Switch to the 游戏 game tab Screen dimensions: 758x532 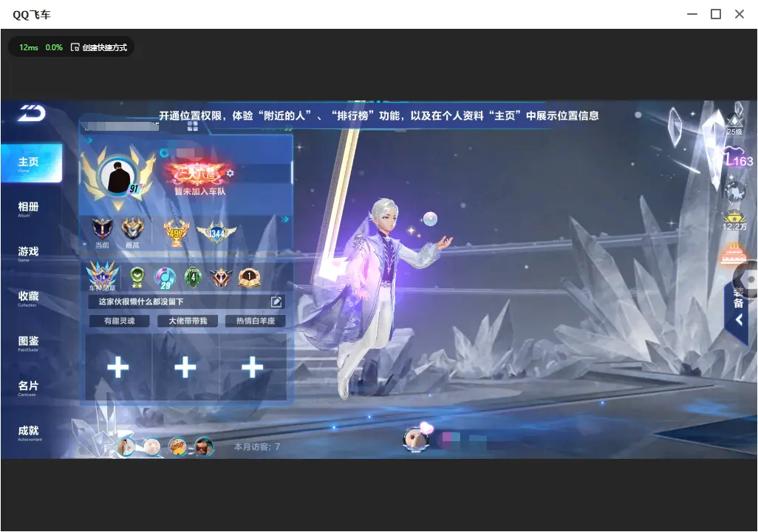click(x=29, y=253)
